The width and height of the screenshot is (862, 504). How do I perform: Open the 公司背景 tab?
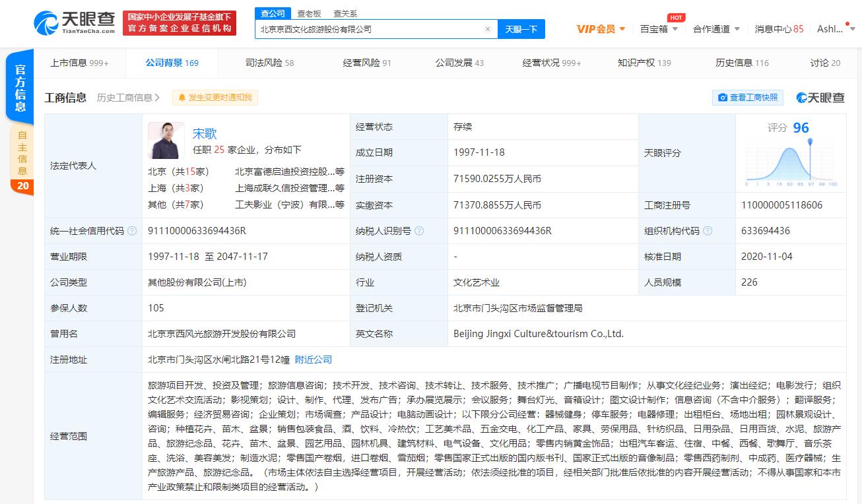point(172,63)
